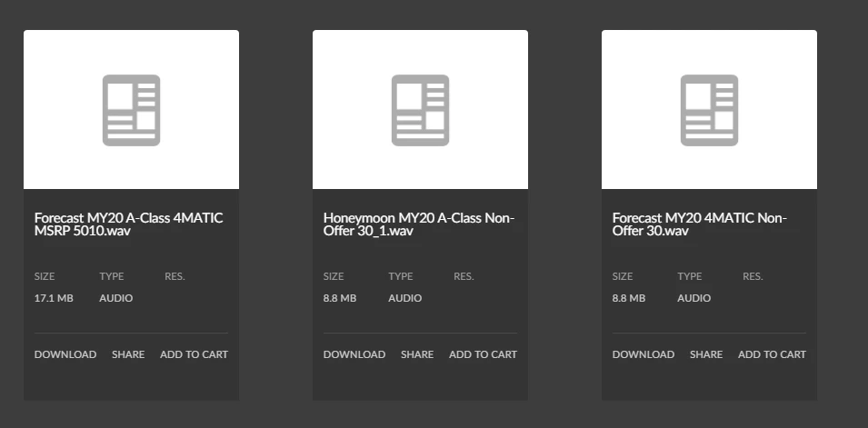Share Honeymoon MY20 A-Class Non-Offer 30_1.wav
Image resolution: width=868 pixels, height=428 pixels.
point(417,354)
